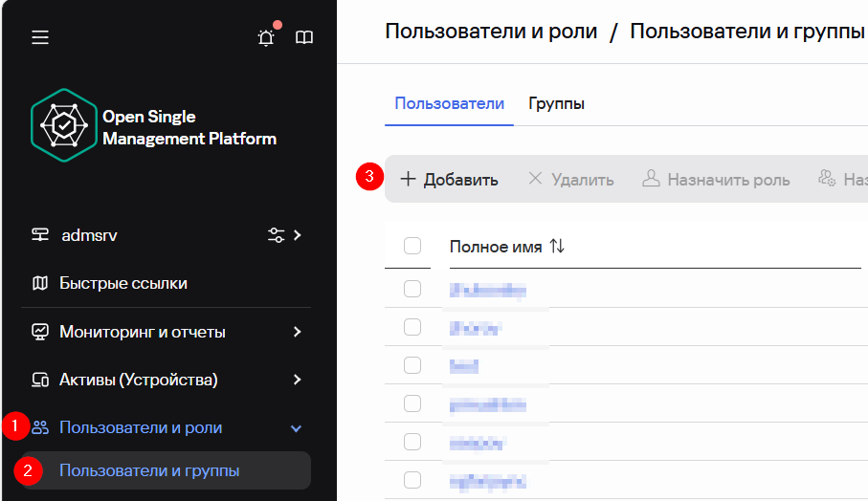Switch to the Группы tab
Screen dimensions: 868x501
coord(556,103)
